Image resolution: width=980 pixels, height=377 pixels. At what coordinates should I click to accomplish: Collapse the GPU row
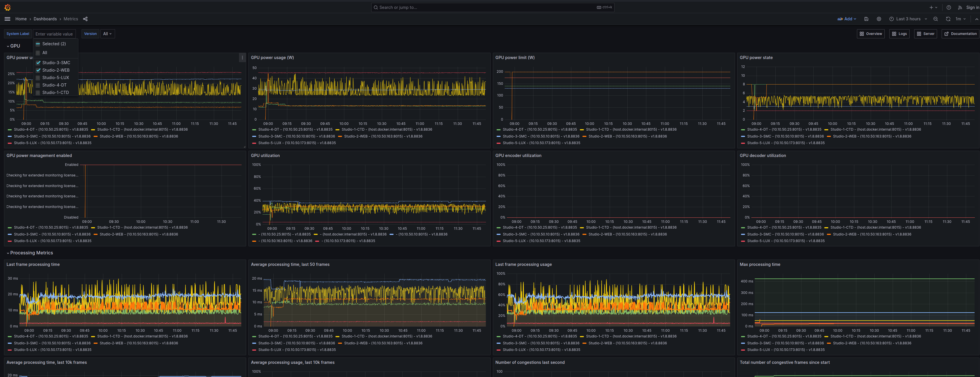pos(13,46)
